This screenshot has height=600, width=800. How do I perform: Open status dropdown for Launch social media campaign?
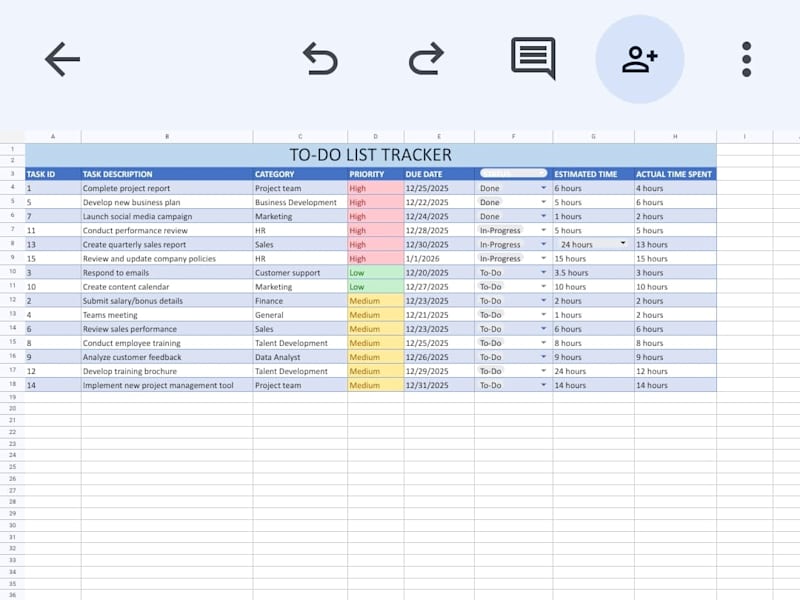click(x=543, y=216)
